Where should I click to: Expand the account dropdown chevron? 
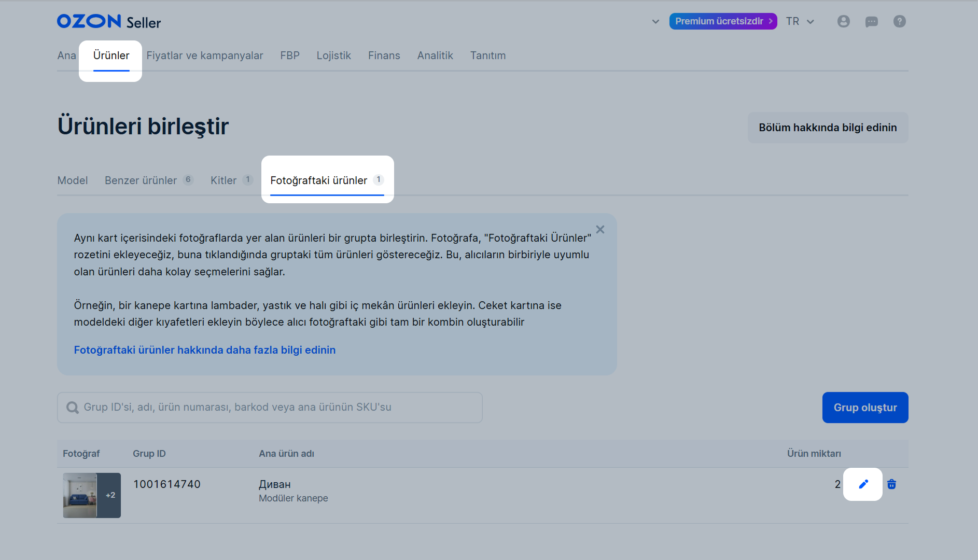coord(655,22)
